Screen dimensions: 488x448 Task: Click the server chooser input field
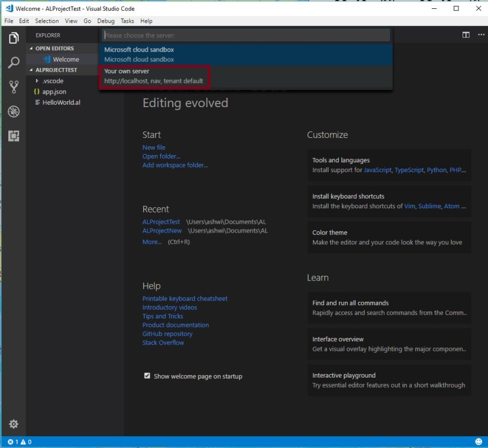point(245,35)
